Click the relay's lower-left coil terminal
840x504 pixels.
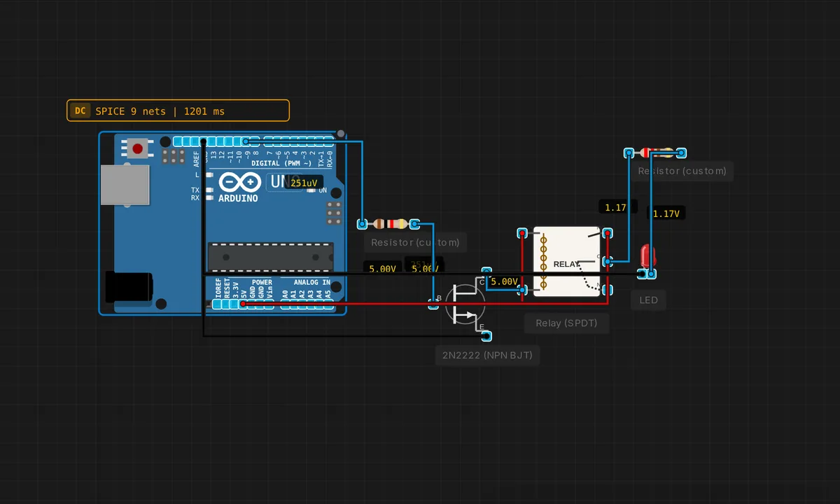tap(522, 289)
